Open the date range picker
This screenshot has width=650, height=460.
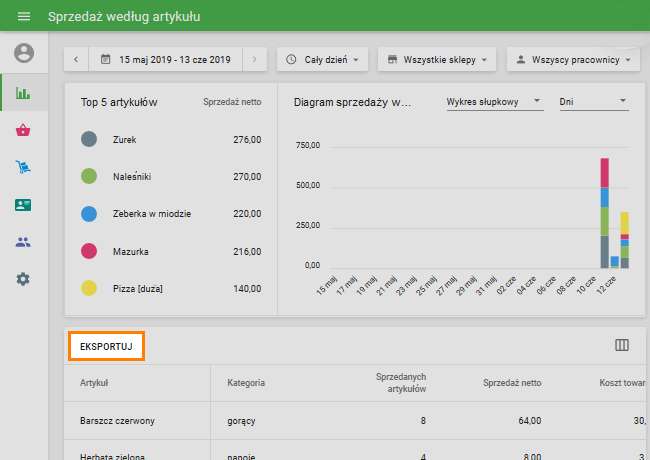coord(166,60)
